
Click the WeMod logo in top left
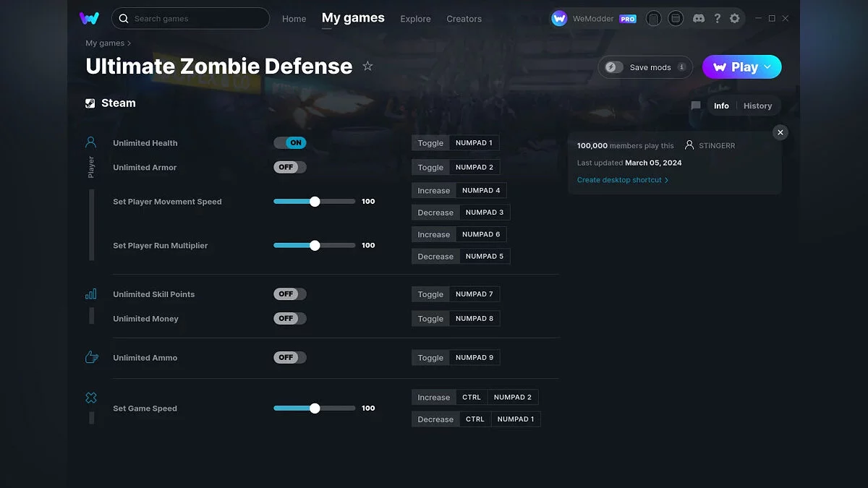[90, 18]
